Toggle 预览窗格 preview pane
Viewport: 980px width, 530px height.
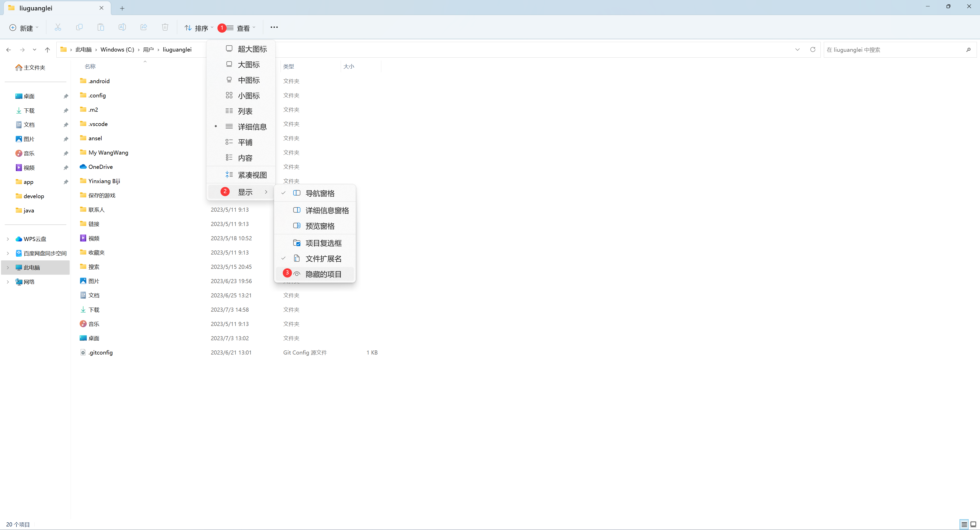[315, 226]
